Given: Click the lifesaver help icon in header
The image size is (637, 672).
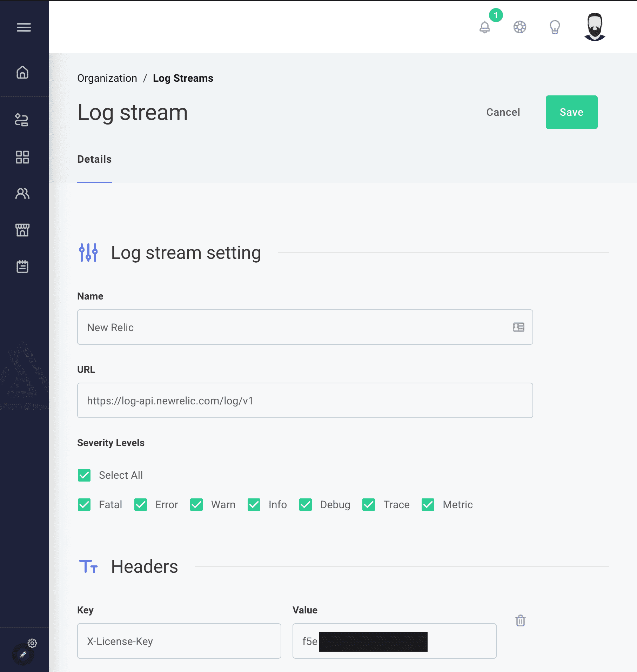Looking at the screenshot, I should pyautogui.click(x=519, y=27).
